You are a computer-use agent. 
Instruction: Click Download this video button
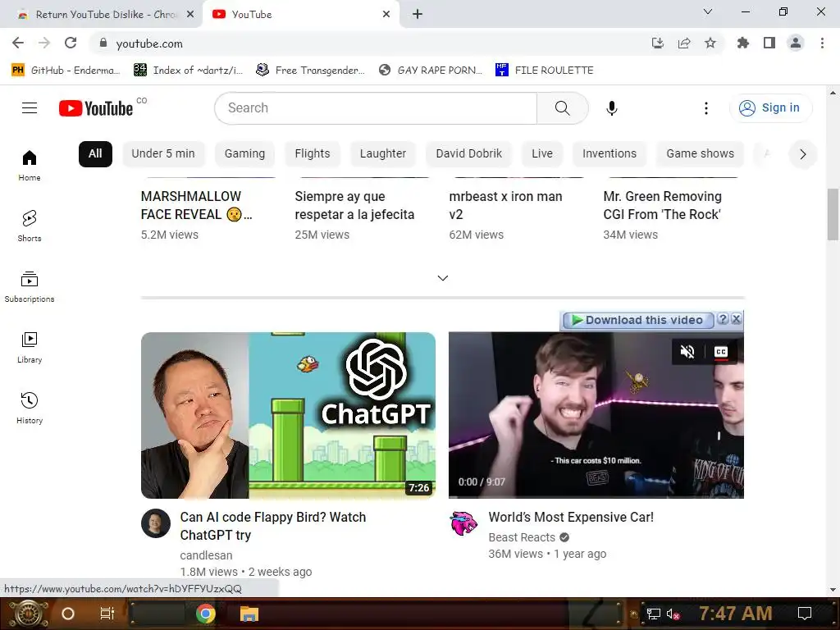(638, 321)
